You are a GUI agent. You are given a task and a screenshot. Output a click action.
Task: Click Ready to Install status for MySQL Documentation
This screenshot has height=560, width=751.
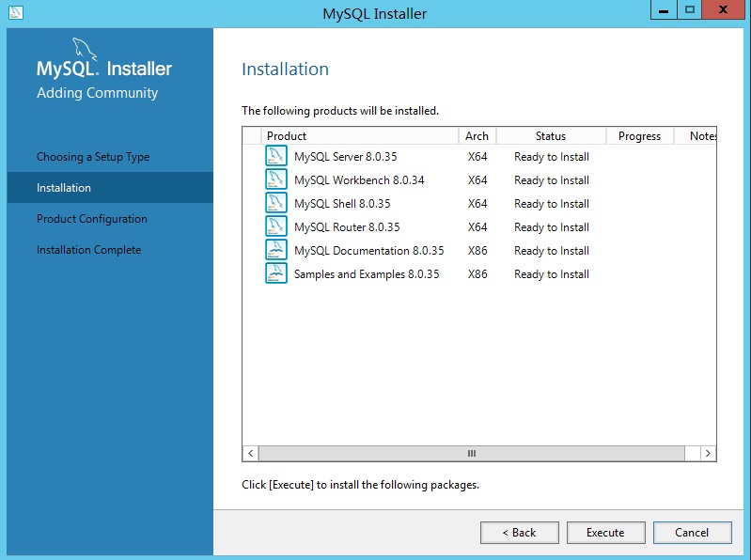click(x=552, y=250)
